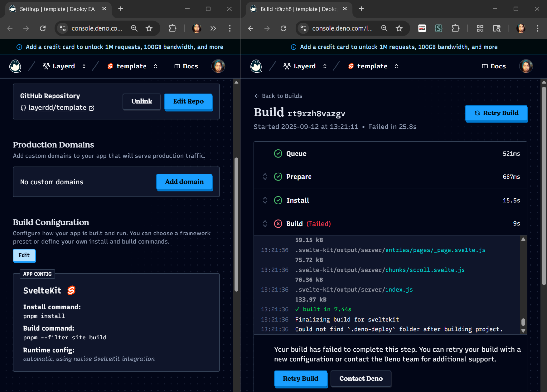Close the Settings | template tab
The width and height of the screenshot is (547, 392).
point(104,9)
